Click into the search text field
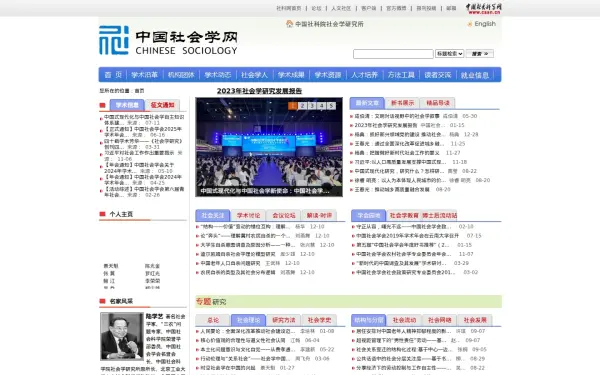The width and height of the screenshot is (600, 375). click(x=393, y=54)
